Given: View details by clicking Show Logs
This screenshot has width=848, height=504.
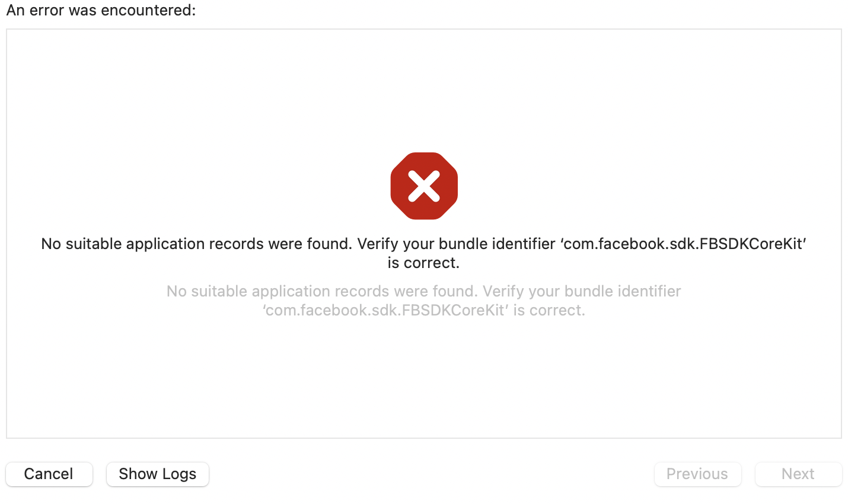Looking at the screenshot, I should point(158,474).
